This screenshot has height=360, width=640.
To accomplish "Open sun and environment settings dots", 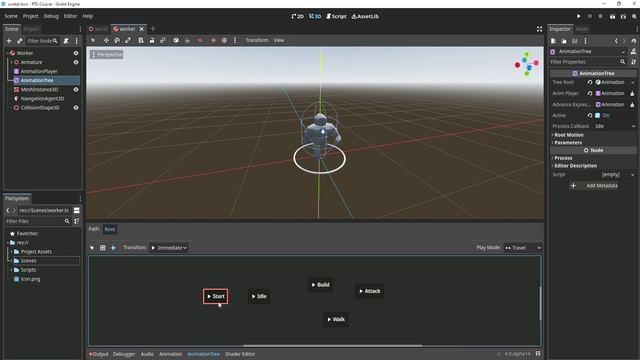I will coord(235,40).
